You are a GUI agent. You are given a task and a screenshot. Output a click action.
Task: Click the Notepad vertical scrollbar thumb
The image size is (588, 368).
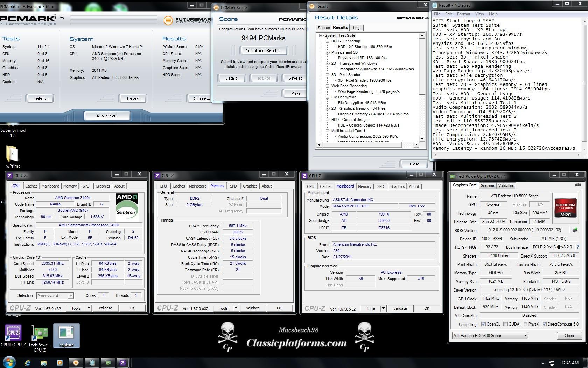[x=583, y=83]
